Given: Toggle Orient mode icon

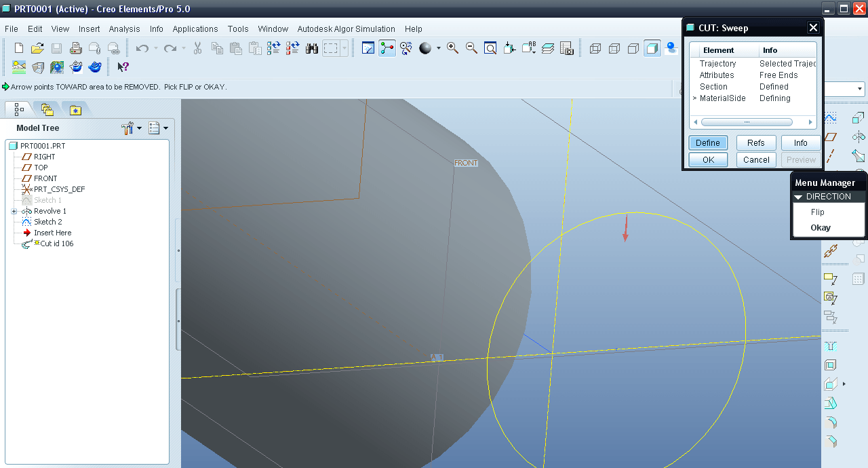Looking at the screenshot, I should pyautogui.click(x=406, y=48).
